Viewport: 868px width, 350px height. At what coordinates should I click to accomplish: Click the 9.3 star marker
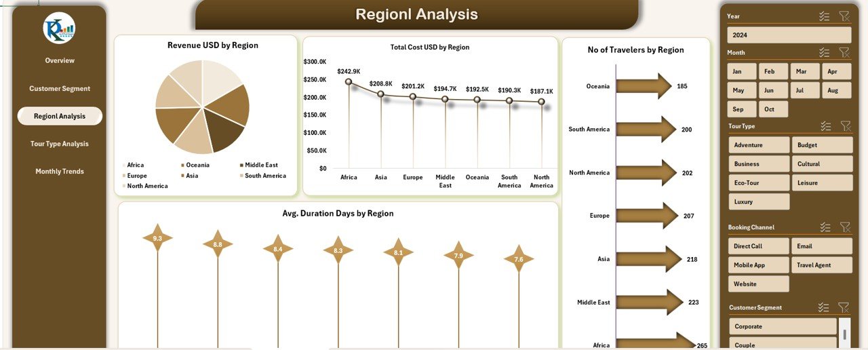(x=157, y=238)
